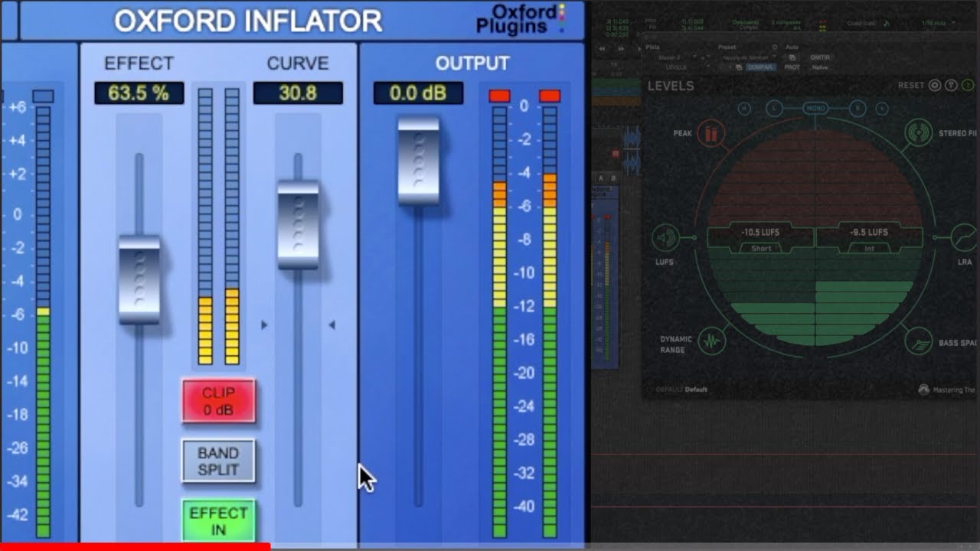
Task: Click the right arrow beside CURVE slider
Action: pos(332,325)
